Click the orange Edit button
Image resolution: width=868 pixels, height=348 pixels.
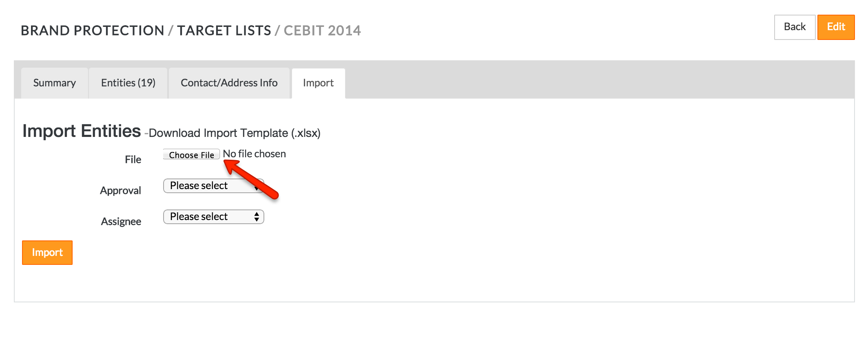click(x=836, y=27)
